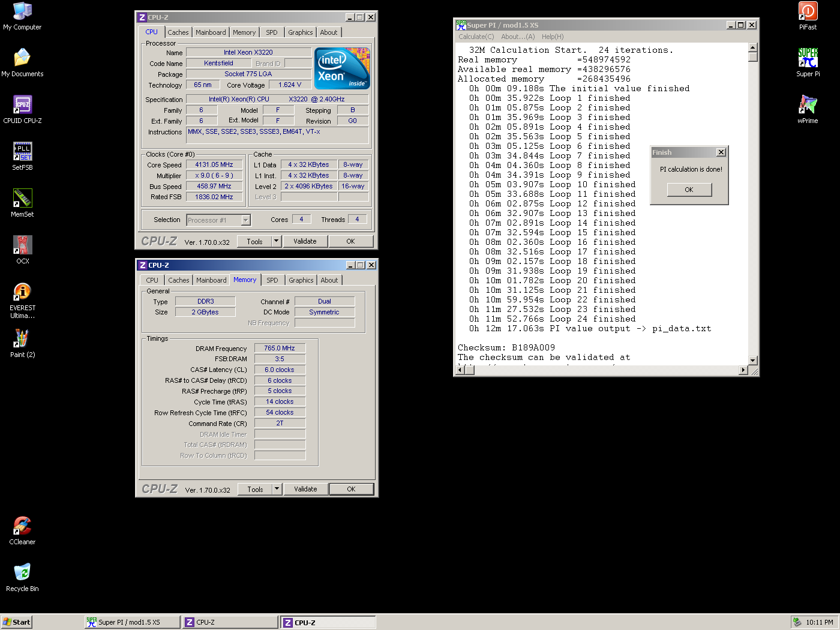Click Validate button in lower CPU-Z window

click(x=305, y=489)
